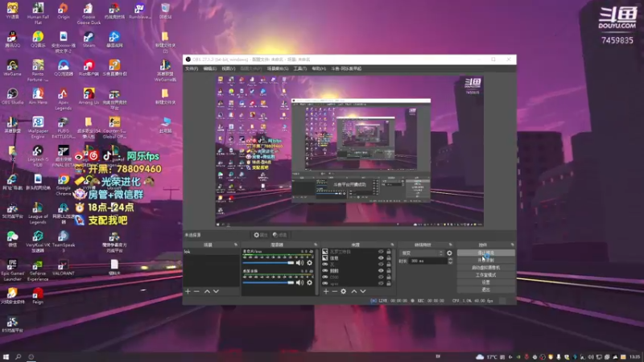The height and width of the screenshot is (362, 644).
Task: Pop out the scenes dock panel
Action: click(x=236, y=245)
